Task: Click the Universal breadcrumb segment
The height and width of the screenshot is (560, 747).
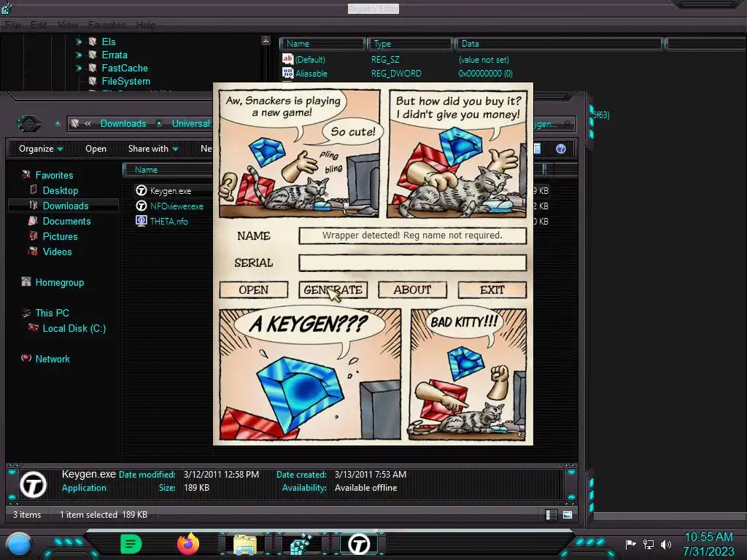Action: [x=190, y=123]
